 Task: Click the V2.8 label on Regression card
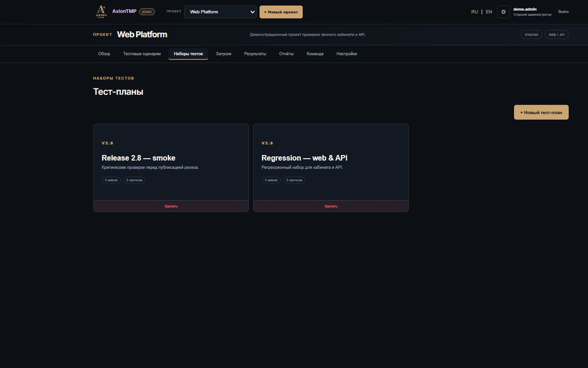pos(267,143)
